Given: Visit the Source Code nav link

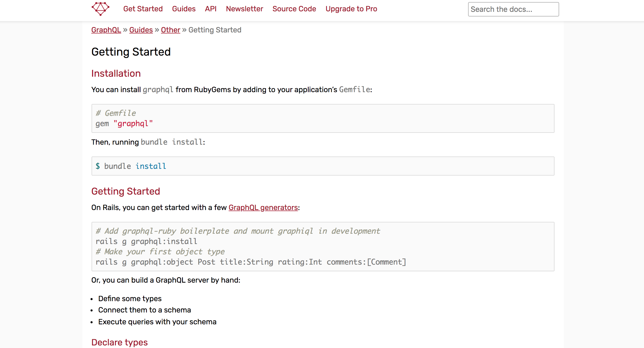Looking at the screenshot, I should pyautogui.click(x=294, y=9).
